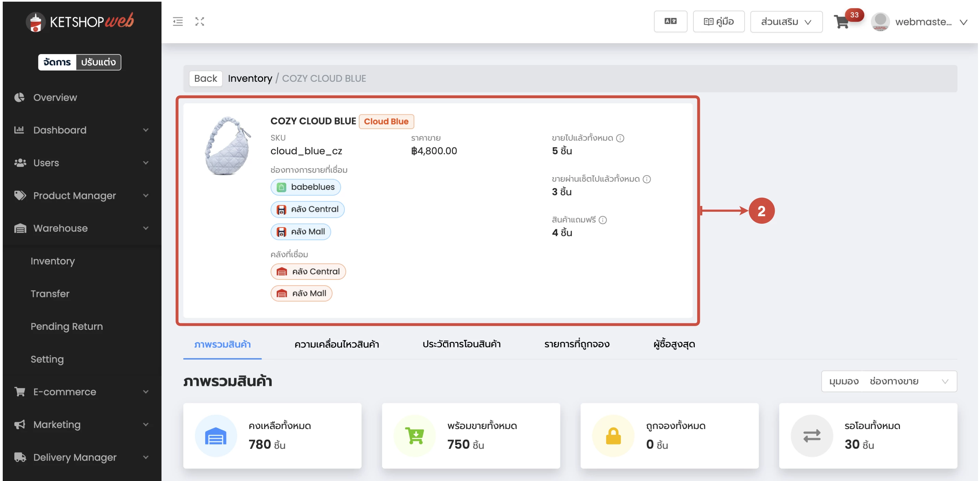Image resolution: width=980 pixels, height=481 pixels.
Task: Open the คู่มือ manual button
Action: [x=719, y=22]
